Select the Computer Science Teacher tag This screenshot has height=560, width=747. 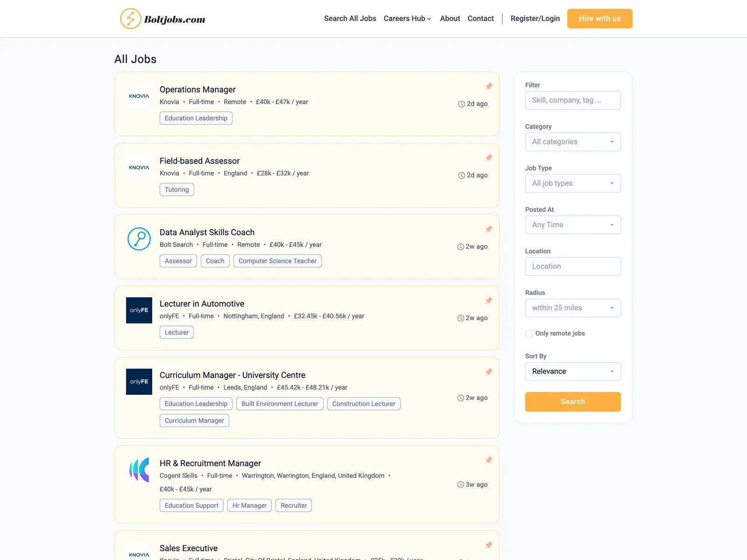(277, 261)
